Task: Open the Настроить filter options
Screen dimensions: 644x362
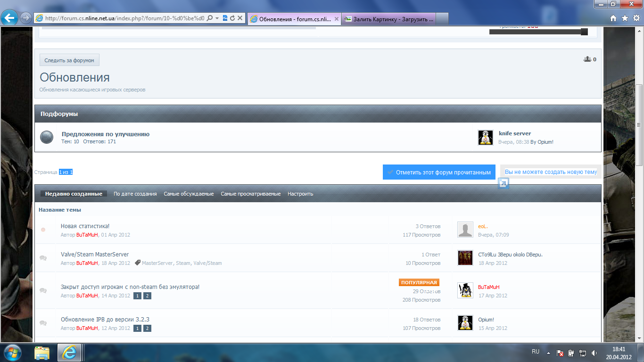Action: [x=300, y=194]
